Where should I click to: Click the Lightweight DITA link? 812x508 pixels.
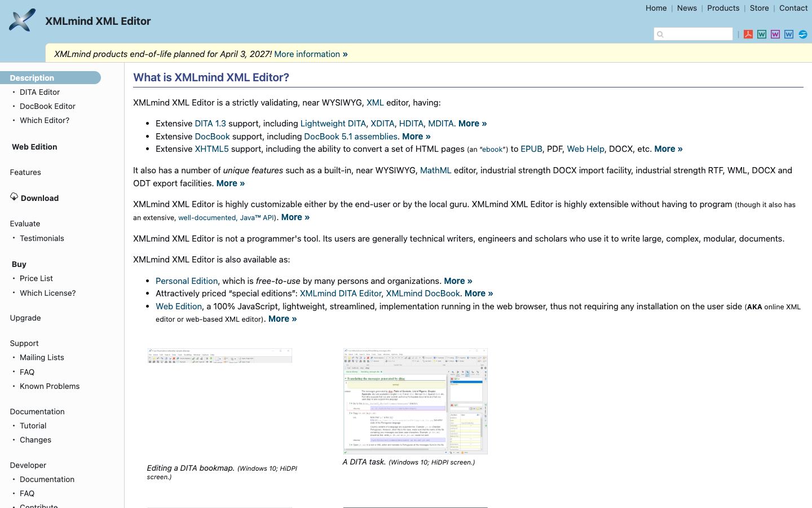333,124
